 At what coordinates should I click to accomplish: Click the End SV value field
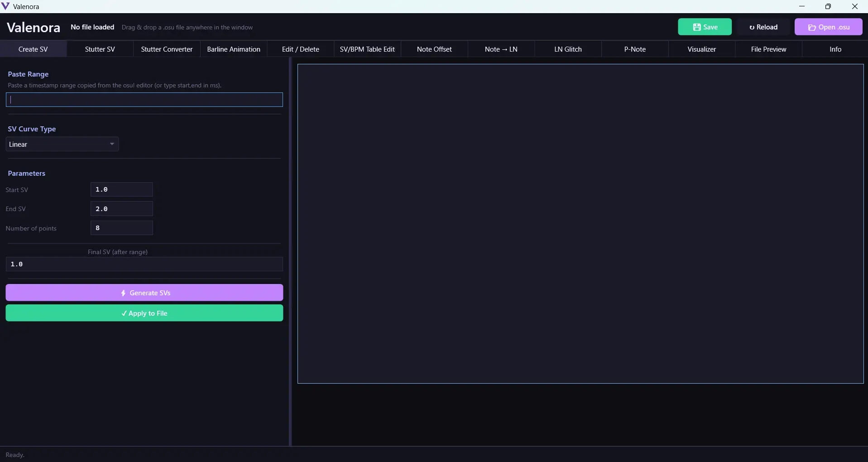coord(122,209)
